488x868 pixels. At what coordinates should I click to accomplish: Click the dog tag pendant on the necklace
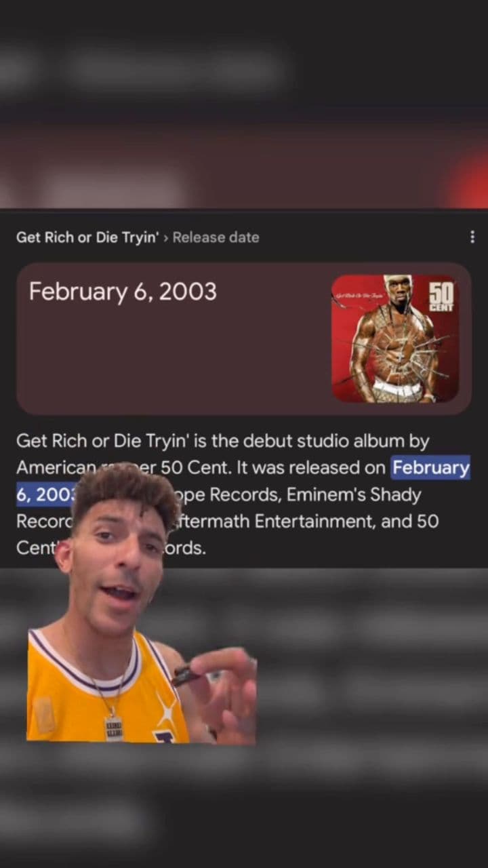[114, 728]
